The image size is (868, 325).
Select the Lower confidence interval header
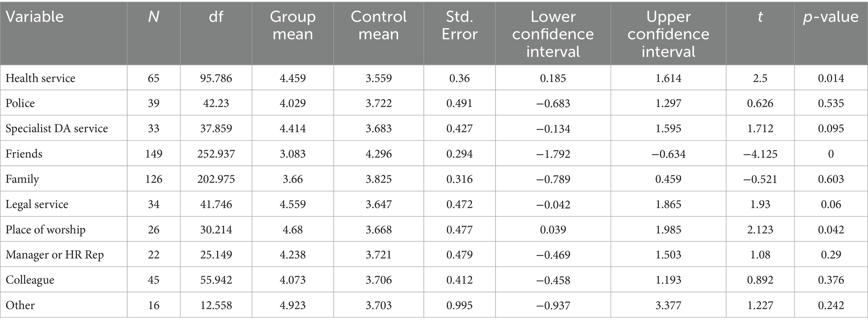point(553,34)
